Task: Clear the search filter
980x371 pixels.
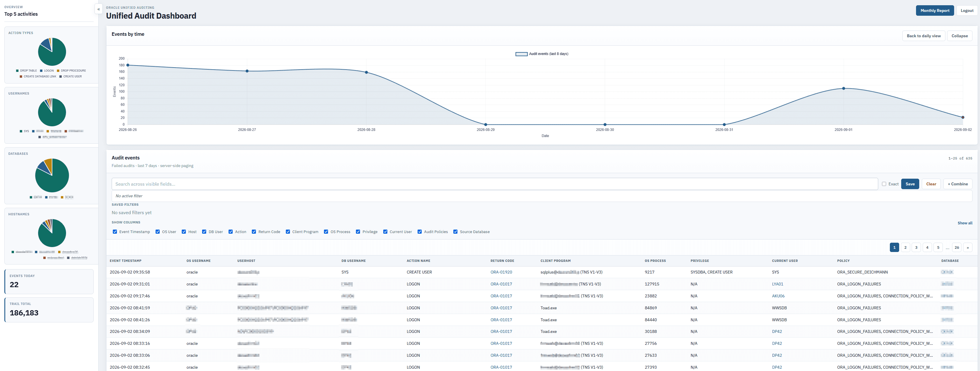Action: 931,184
